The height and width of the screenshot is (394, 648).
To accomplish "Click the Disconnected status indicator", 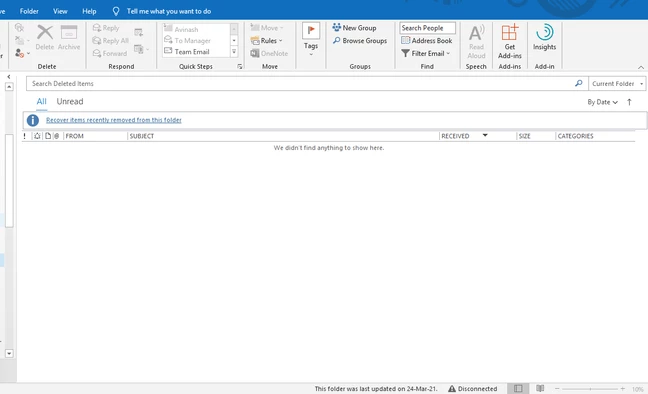I will click(x=473, y=389).
